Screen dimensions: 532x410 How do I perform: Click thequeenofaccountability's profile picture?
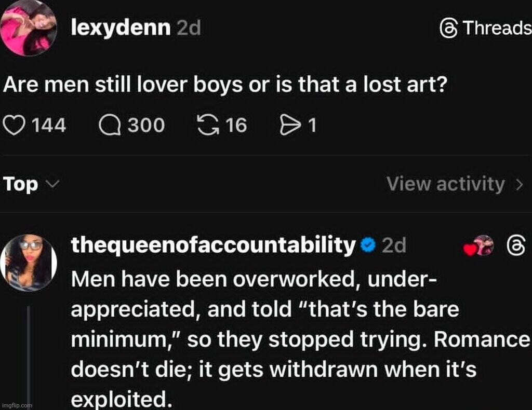click(x=30, y=261)
